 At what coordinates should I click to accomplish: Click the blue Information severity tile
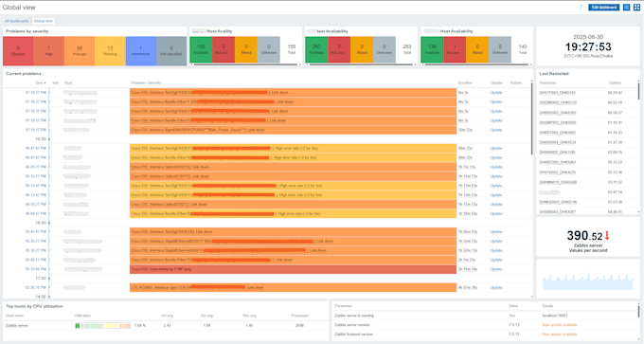pos(141,51)
